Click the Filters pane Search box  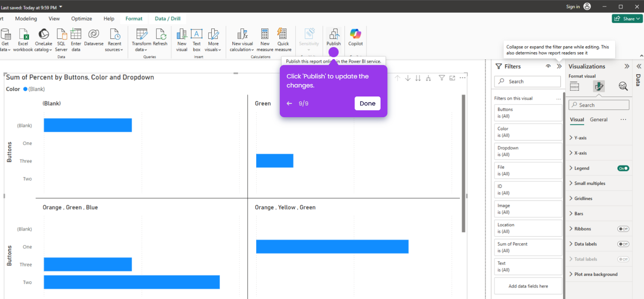click(527, 81)
